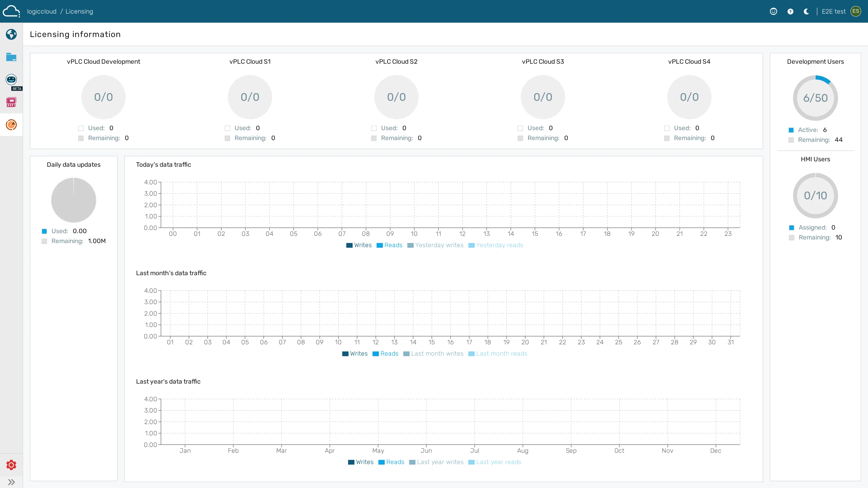This screenshot has height=488, width=868.
Task: Go to logiccloud breadcrumb link
Action: [42, 12]
